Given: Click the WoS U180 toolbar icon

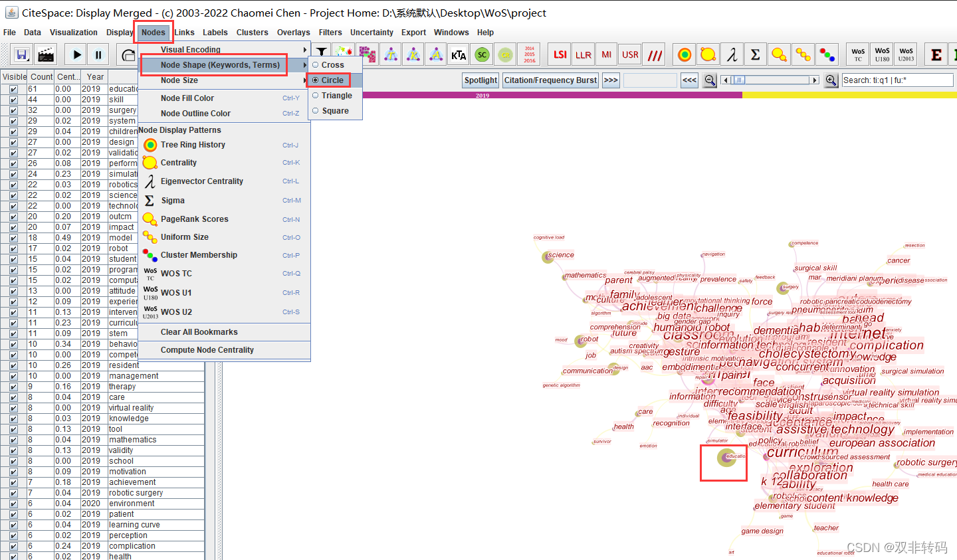Looking at the screenshot, I should [x=882, y=54].
